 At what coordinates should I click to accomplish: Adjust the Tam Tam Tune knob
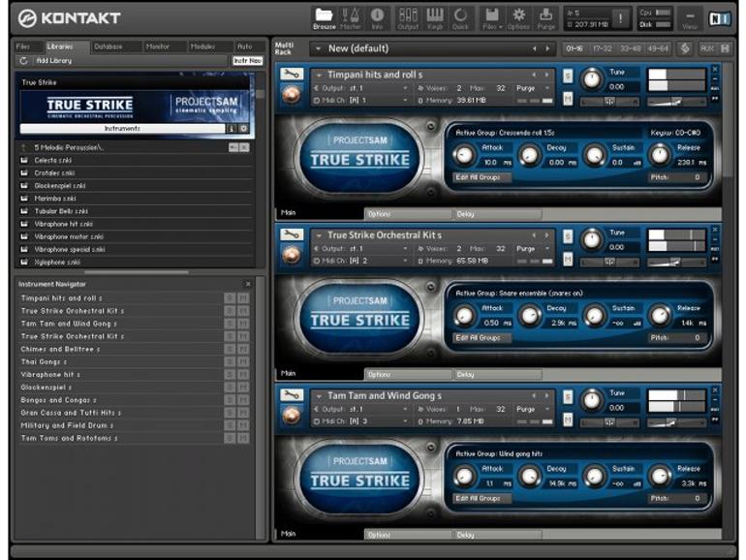point(592,400)
